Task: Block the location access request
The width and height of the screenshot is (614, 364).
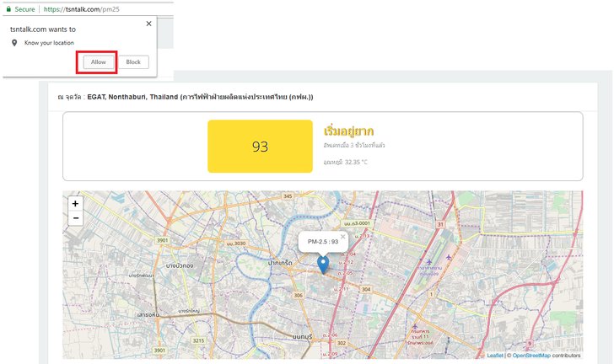Action: [133, 62]
